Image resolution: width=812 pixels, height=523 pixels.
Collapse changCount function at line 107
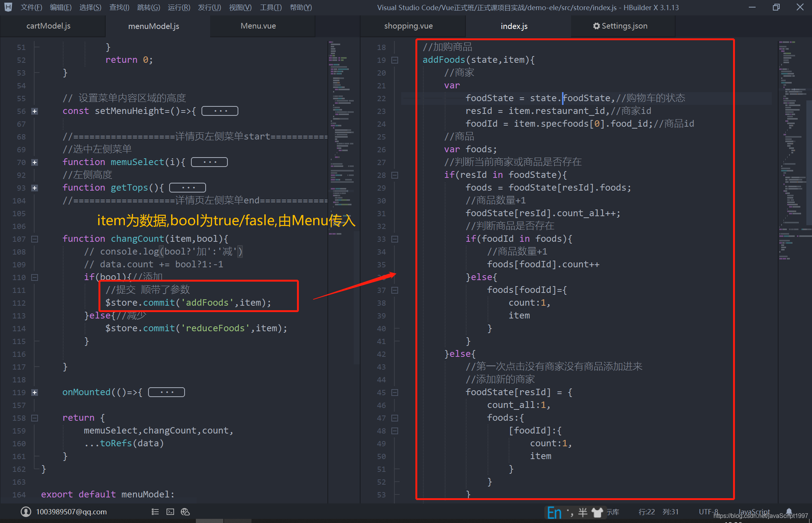pyautogui.click(x=35, y=239)
